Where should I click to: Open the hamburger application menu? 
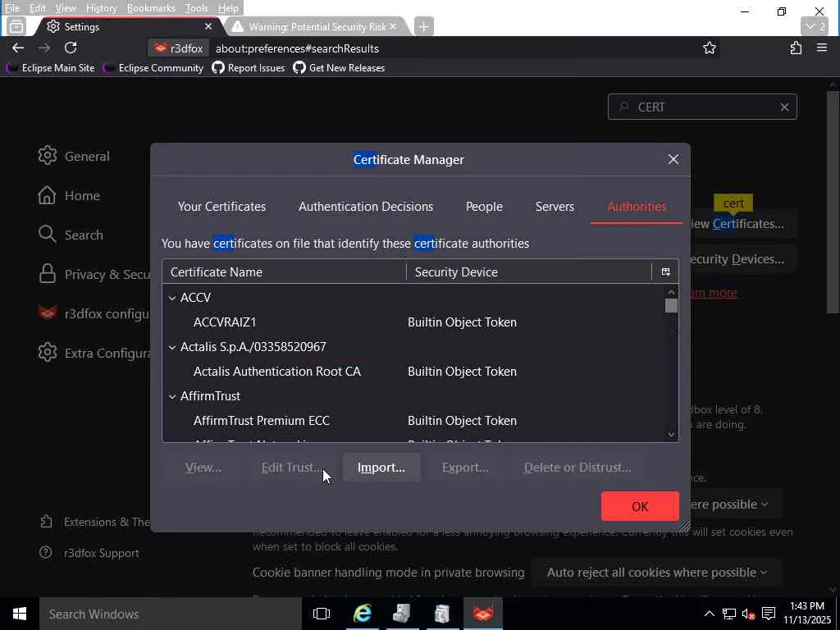[822, 48]
